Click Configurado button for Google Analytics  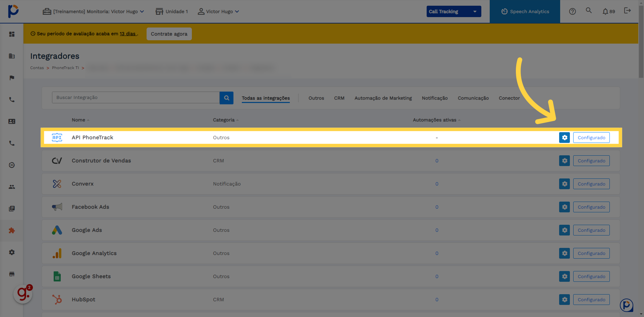(591, 253)
